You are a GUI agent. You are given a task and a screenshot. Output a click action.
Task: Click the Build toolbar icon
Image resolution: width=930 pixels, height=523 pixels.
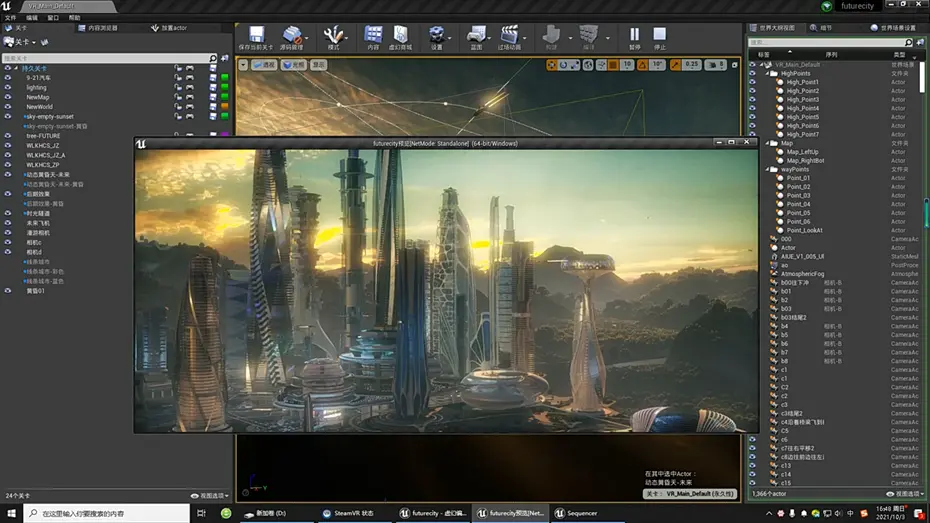(x=552, y=34)
